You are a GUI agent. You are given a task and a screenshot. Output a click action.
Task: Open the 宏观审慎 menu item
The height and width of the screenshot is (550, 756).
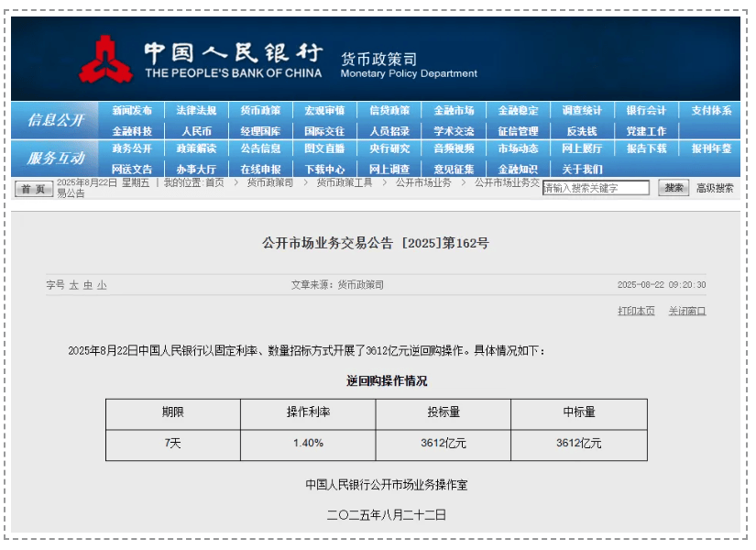(x=324, y=111)
